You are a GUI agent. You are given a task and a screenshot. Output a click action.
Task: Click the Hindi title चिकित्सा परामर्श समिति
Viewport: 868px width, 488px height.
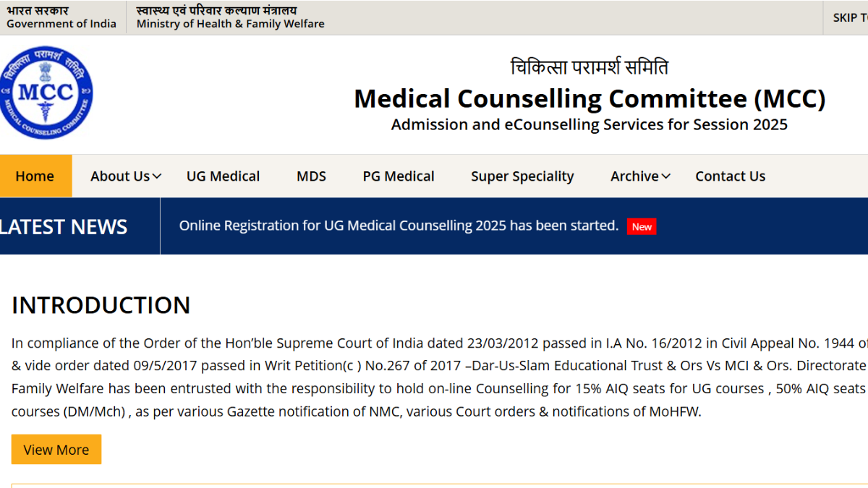point(589,68)
